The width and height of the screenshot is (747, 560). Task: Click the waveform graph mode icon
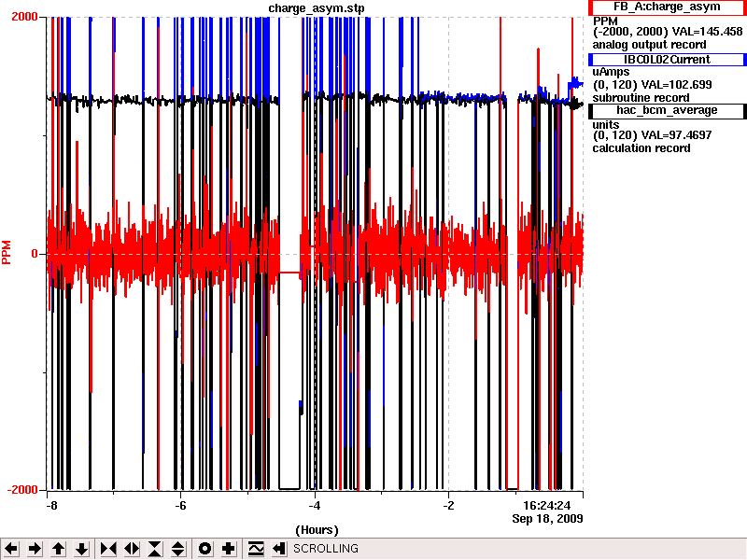pos(256,549)
